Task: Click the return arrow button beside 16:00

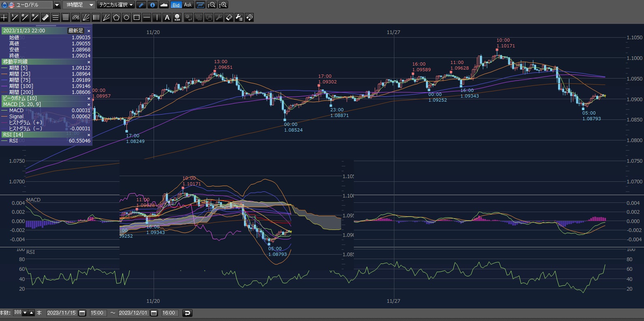Action: coord(187,313)
